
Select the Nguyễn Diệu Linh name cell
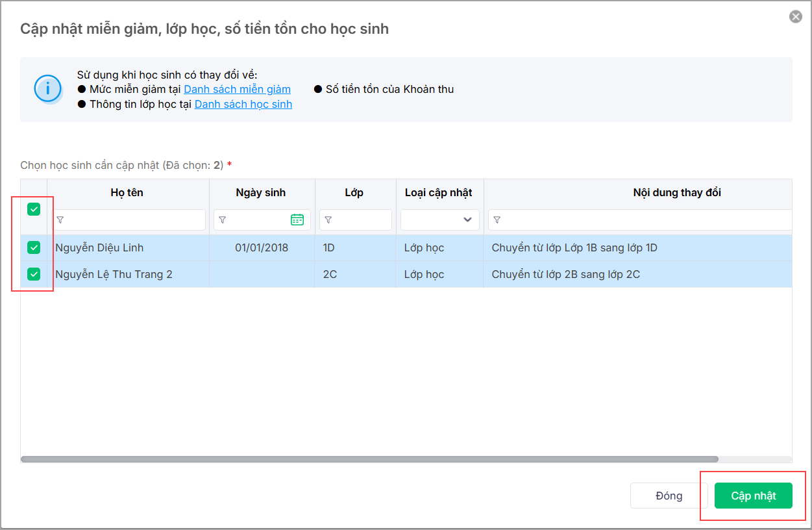99,247
